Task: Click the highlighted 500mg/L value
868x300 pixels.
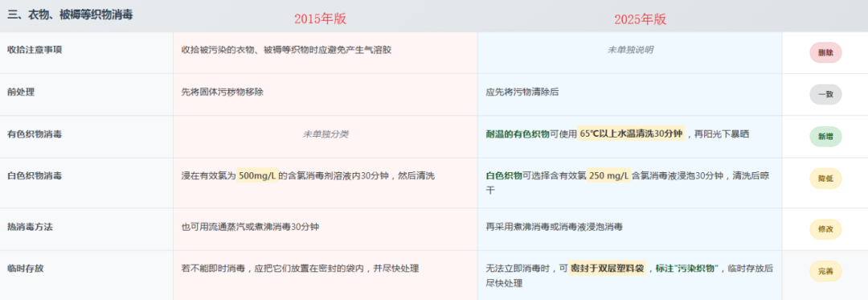Action: pyautogui.click(x=257, y=176)
